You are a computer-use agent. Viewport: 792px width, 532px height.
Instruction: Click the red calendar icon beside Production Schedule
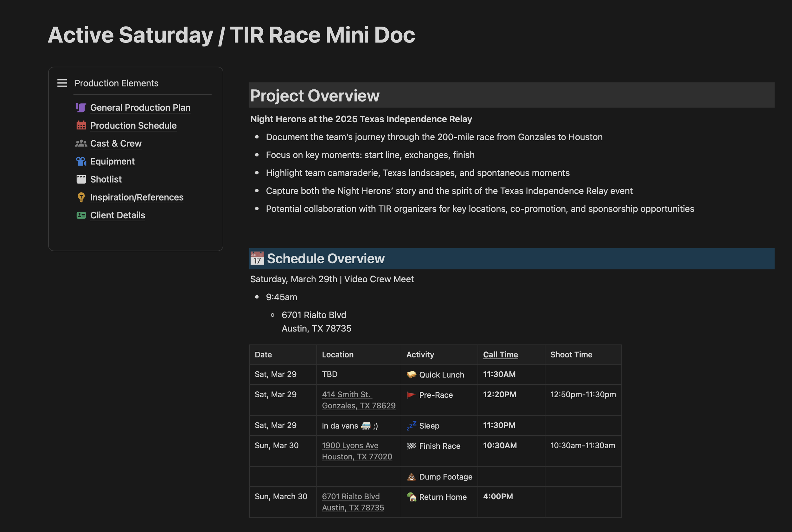(x=81, y=125)
